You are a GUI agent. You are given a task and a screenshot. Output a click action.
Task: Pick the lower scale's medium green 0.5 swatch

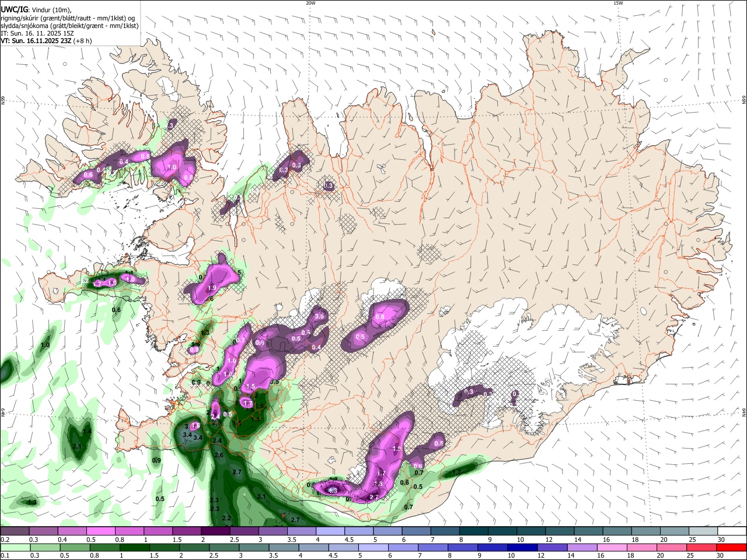75,548
